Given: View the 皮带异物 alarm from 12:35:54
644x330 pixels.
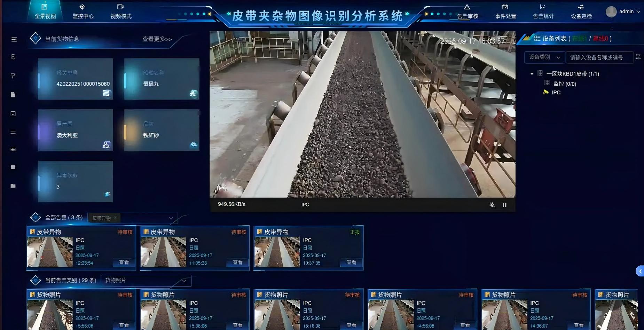Looking at the screenshot, I should [x=124, y=262].
